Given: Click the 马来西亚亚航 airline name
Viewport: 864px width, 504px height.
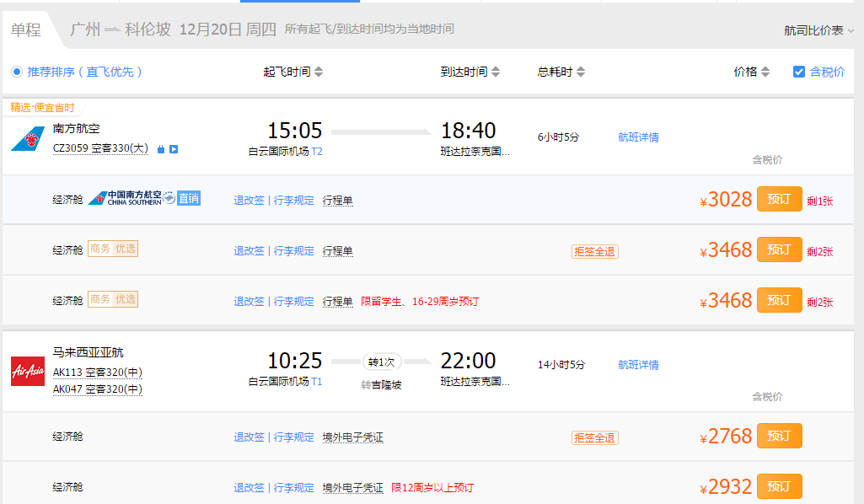Looking at the screenshot, I should point(89,352).
